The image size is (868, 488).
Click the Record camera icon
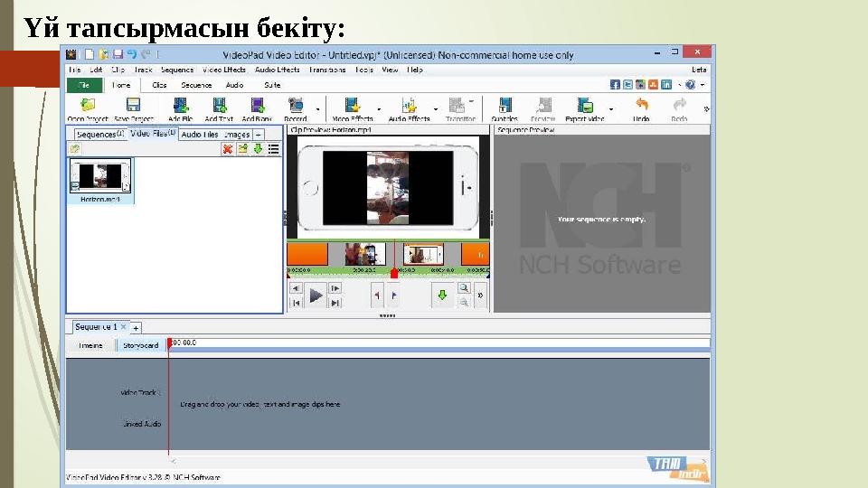coord(295,105)
